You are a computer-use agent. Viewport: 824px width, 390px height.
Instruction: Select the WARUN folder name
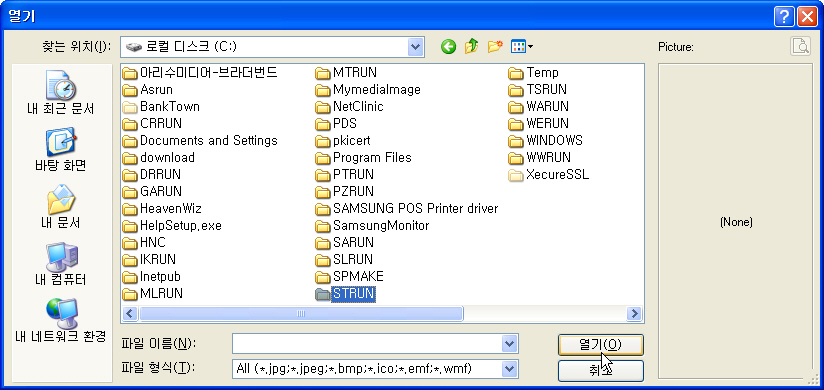point(548,107)
